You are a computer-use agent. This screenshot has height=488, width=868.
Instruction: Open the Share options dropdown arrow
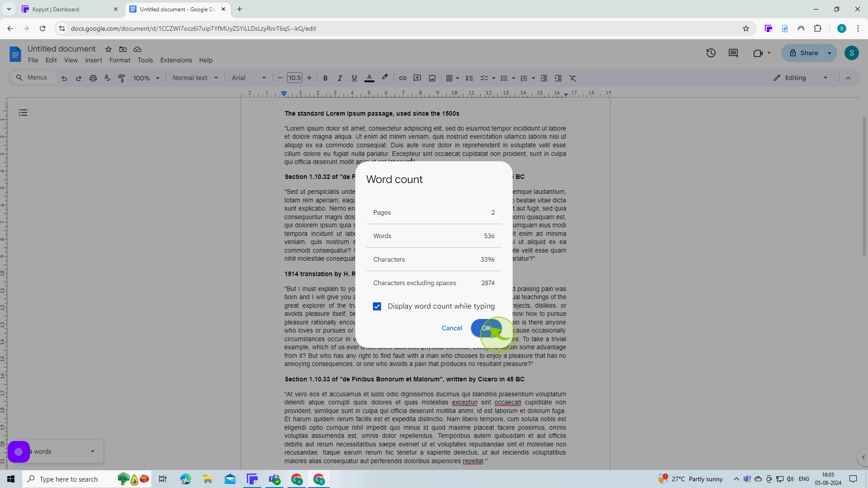click(x=830, y=53)
